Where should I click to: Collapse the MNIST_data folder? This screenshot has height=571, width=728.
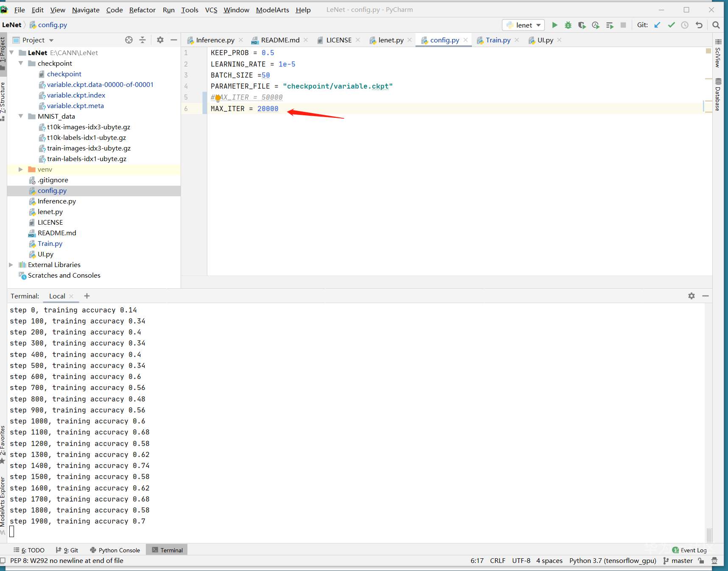tap(21, 116)
